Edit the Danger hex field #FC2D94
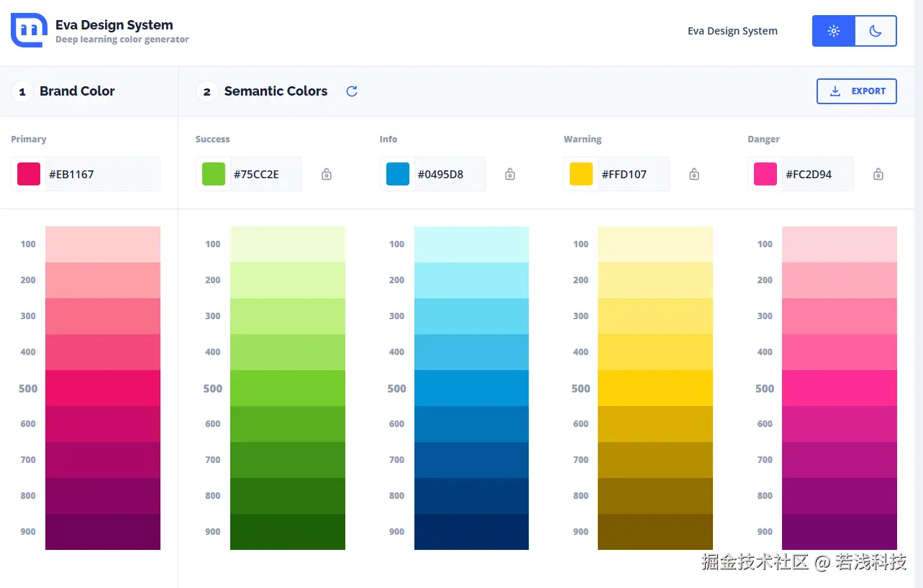Screen dimensions: 923x588 pyautogui.click(x=817, y=174)
